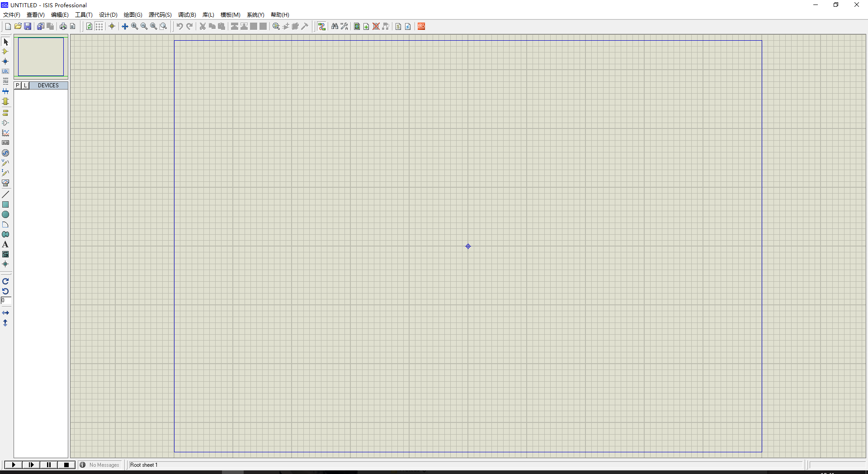Image resolution: width=868 pixels, height=474 pixels.
Task: Stop the simulation
Action: 66,465
